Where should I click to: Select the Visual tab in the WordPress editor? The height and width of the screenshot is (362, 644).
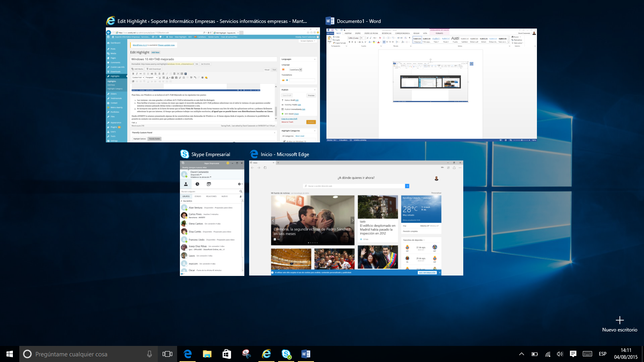pos(267,69)
